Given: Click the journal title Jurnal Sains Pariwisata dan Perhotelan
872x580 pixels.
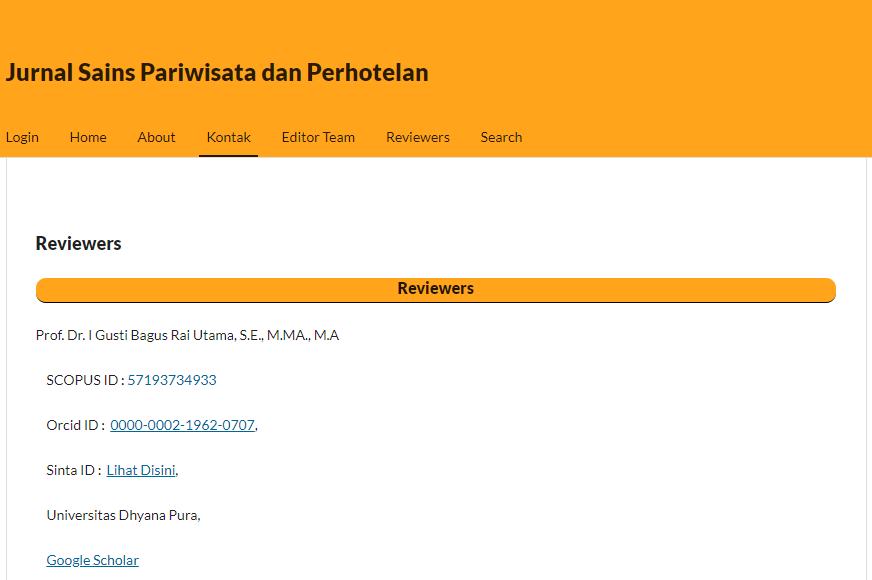Looking at the screenshot, I should 217,73.
